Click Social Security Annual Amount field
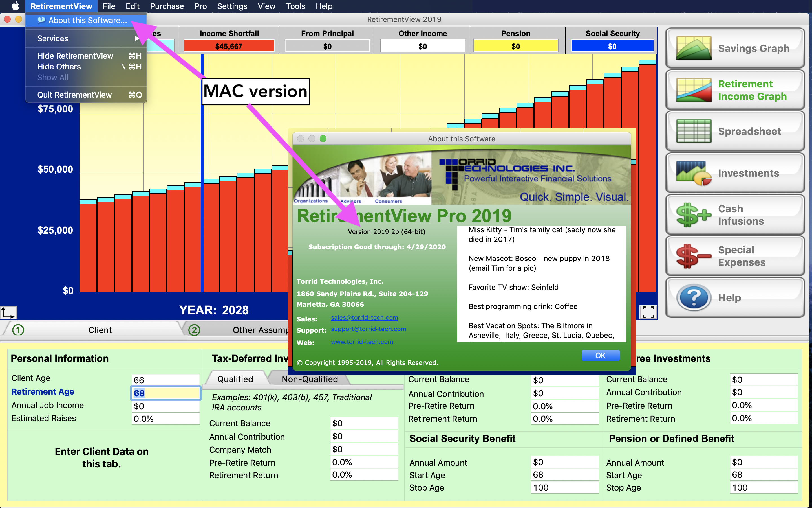Viewport: 812px width, 508px height. coord(565,462)
